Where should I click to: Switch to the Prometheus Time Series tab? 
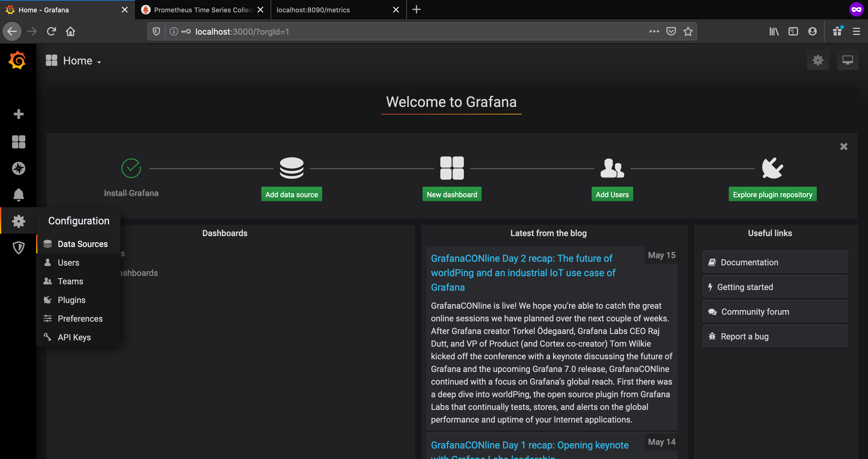click(x=203, y=10)
